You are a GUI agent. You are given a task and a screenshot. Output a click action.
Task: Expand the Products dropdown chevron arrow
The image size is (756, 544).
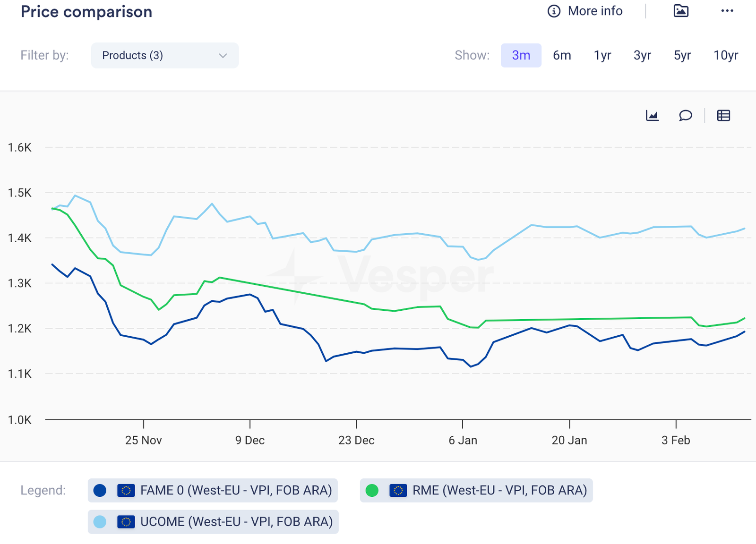(x=223, y=56)
